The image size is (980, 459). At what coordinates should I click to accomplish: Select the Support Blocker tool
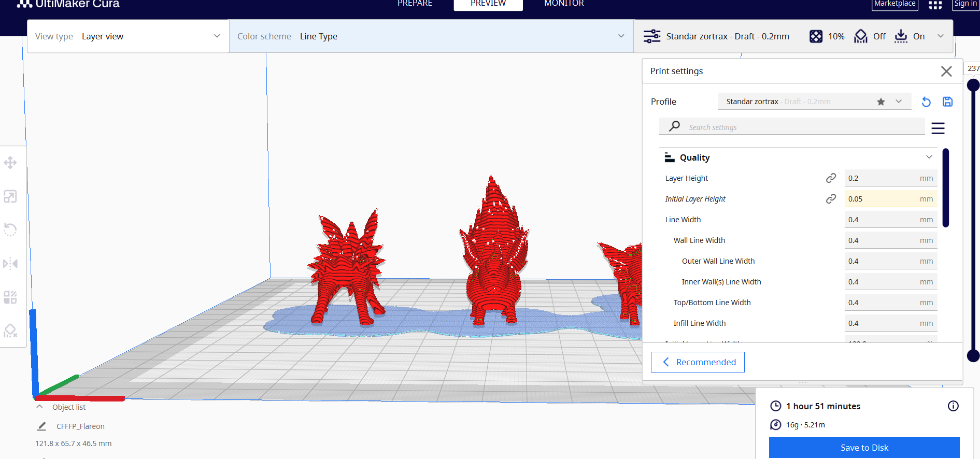click(10, 331)
